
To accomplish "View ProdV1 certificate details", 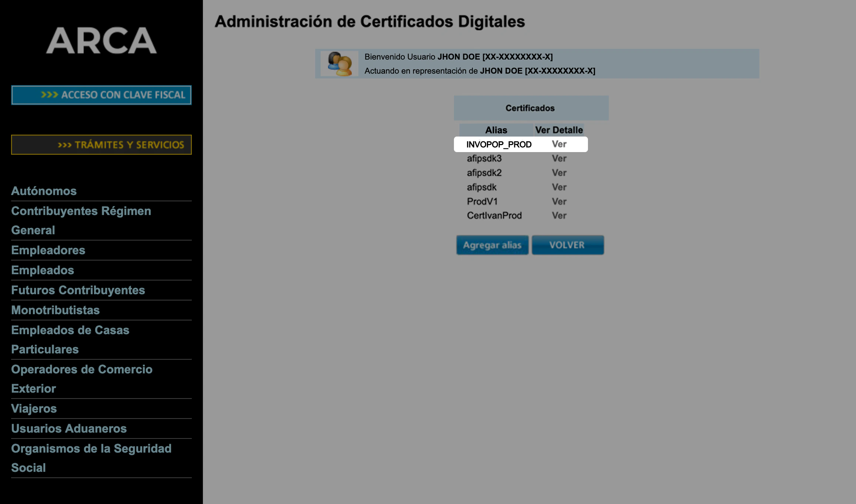I will click(x=559, y=202).
